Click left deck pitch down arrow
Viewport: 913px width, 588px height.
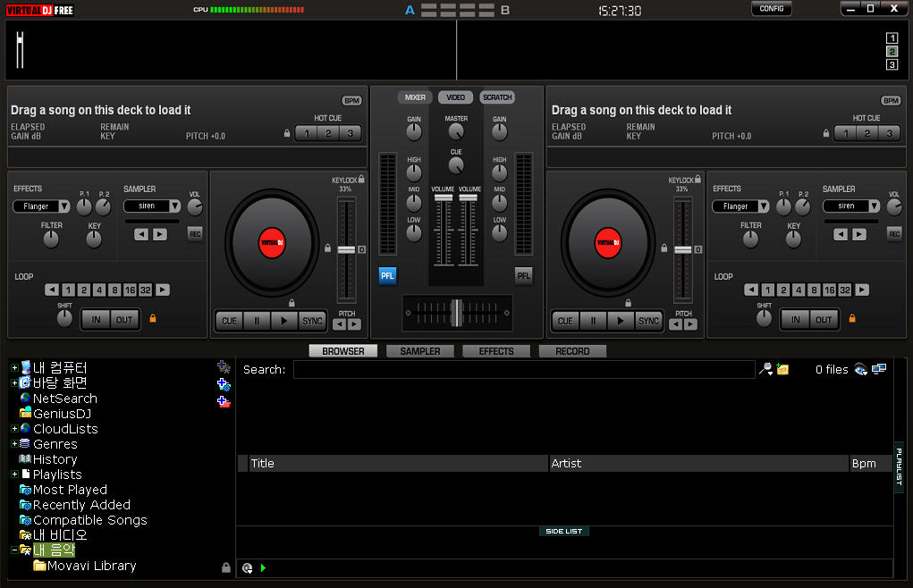coord(340,324)
